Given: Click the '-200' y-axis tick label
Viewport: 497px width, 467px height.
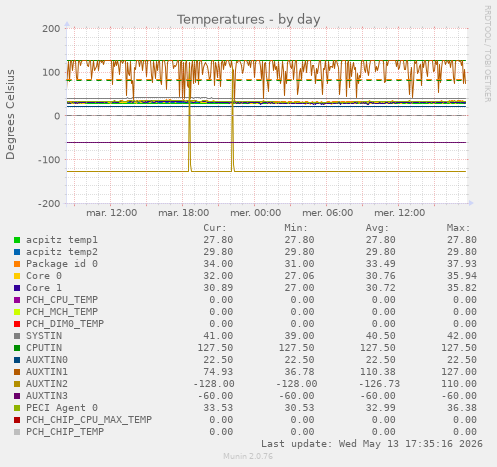Looking at the screenshot, I should click(x=49, y=204).
